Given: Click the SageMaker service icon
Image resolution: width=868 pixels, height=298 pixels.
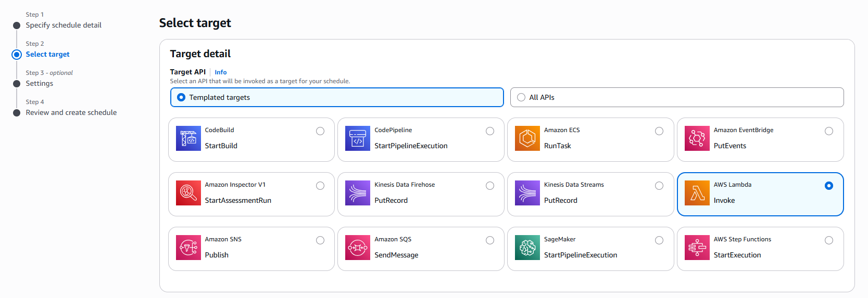Looking at the screenshot, I should (527, 248).
